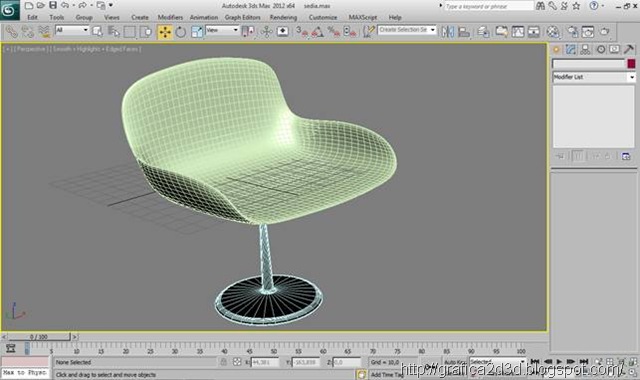Toggle 3D Snaps
This screenshot has width=640, height=380.
click(302, 31)
